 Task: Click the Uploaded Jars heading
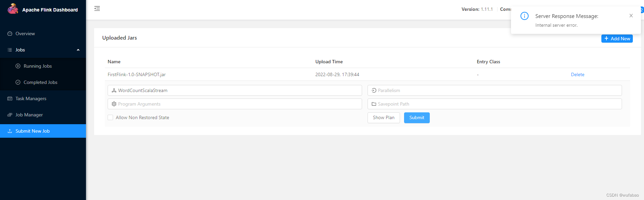point(119,38)
